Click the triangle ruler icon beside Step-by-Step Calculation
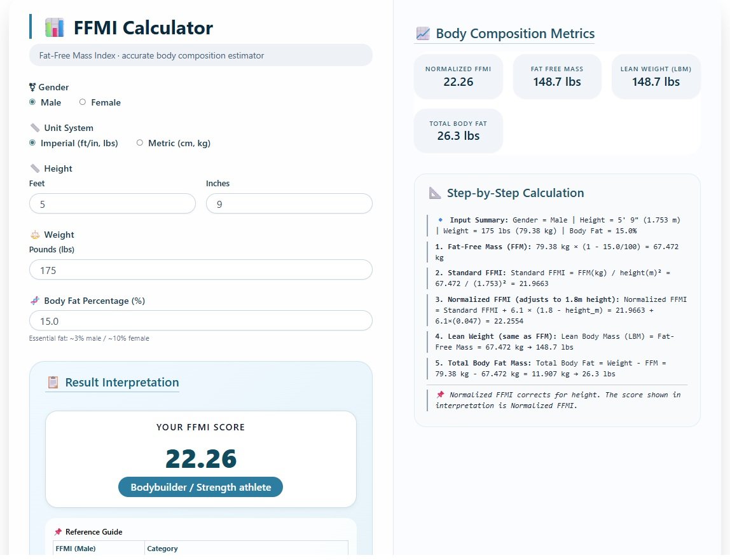Viewport: 730px width, 560px height. (x=435, y=193)
